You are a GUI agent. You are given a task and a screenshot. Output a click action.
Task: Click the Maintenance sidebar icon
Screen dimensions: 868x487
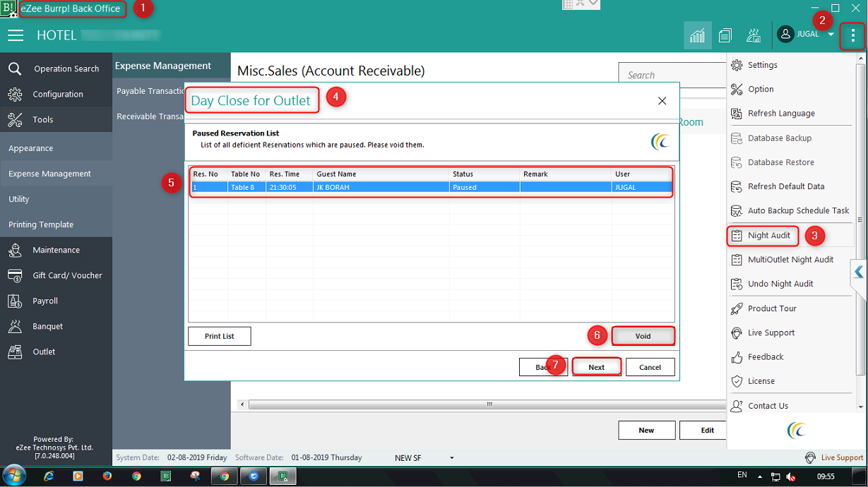16,250
